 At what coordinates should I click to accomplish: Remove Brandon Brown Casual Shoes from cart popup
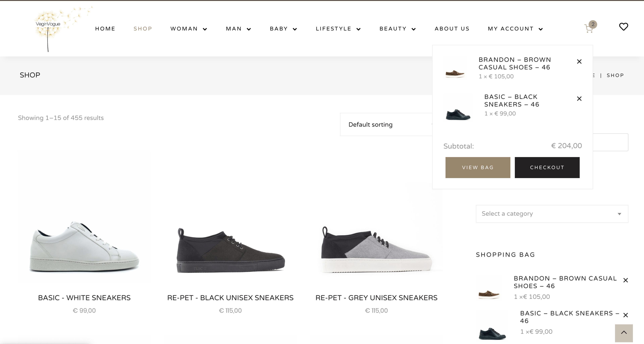579,62
